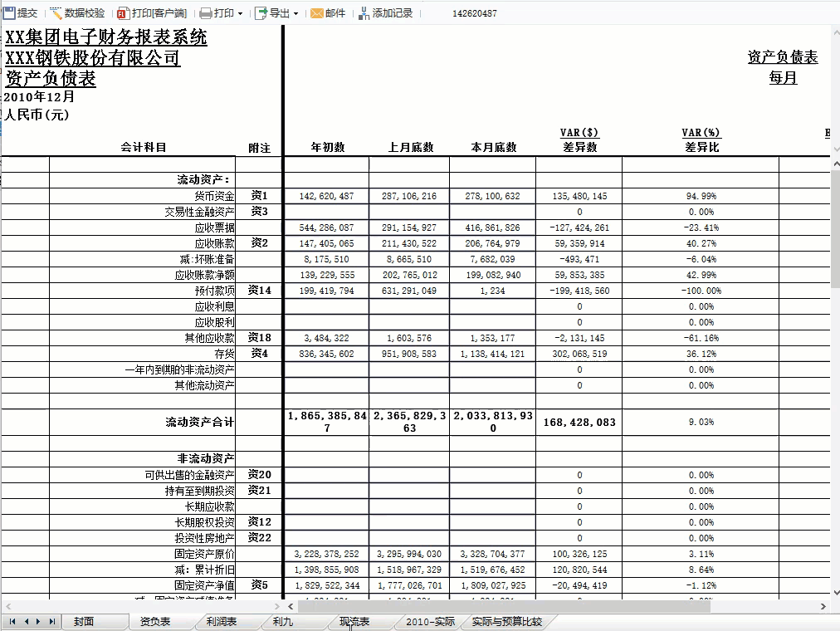Click right arrow of frozen pane scrollbar
The height and width of the screenshot is (631, 840).
point(277,606)
